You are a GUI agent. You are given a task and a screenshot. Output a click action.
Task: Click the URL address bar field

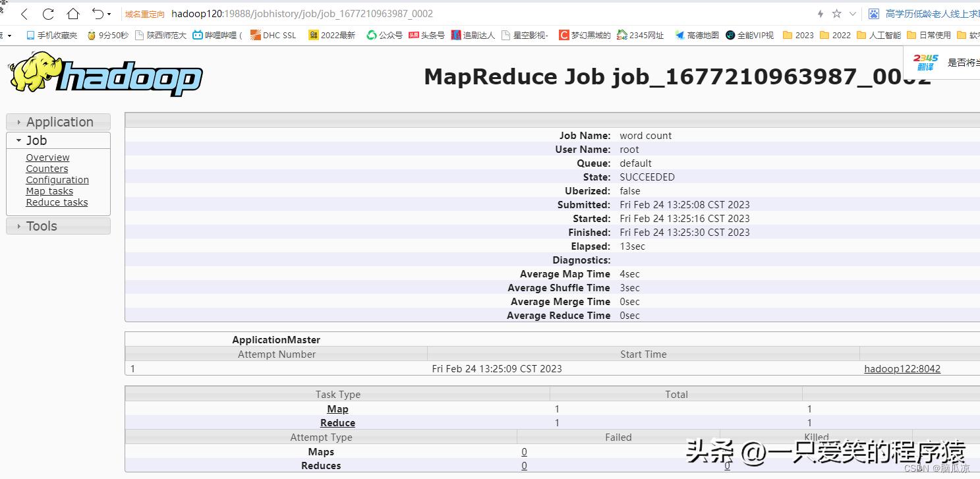[x=461, y=14]
